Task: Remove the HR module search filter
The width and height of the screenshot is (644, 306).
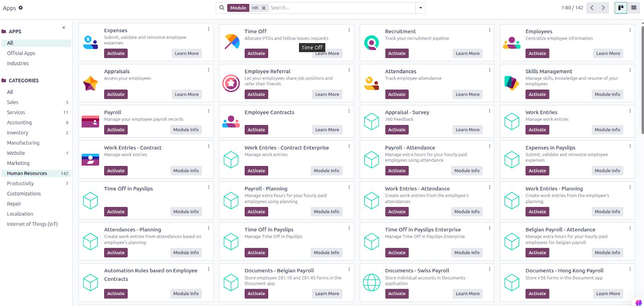Action: point(264,8)
